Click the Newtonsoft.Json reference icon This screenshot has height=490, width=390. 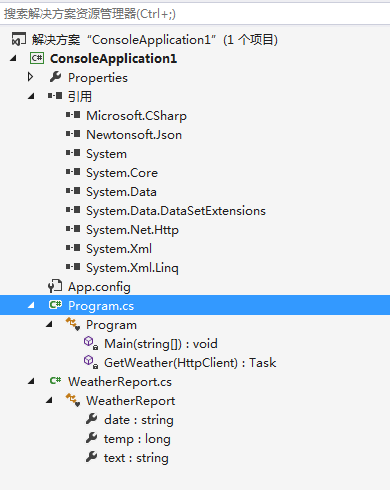73,134
